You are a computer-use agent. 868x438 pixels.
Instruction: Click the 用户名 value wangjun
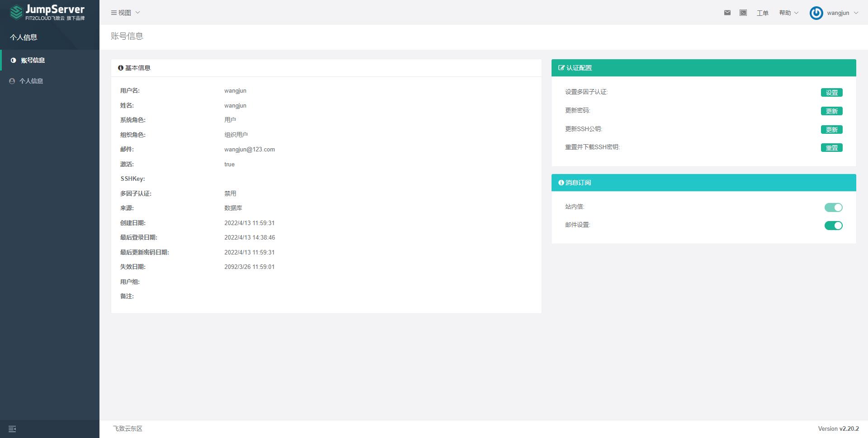235,91
